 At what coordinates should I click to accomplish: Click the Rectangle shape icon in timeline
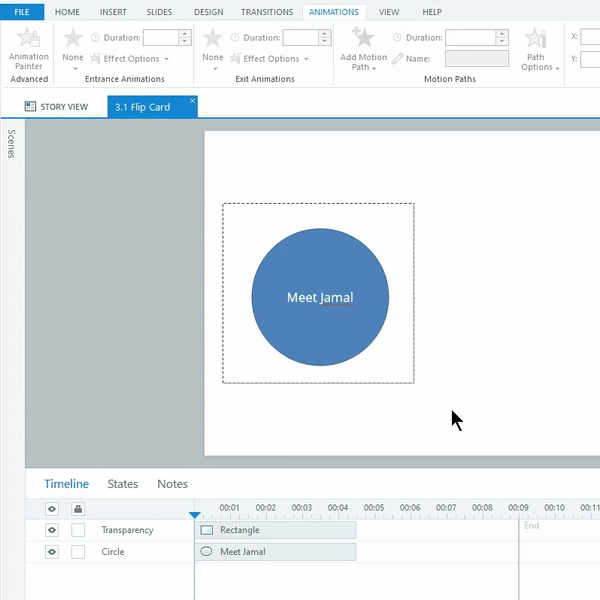pos(207,530)
